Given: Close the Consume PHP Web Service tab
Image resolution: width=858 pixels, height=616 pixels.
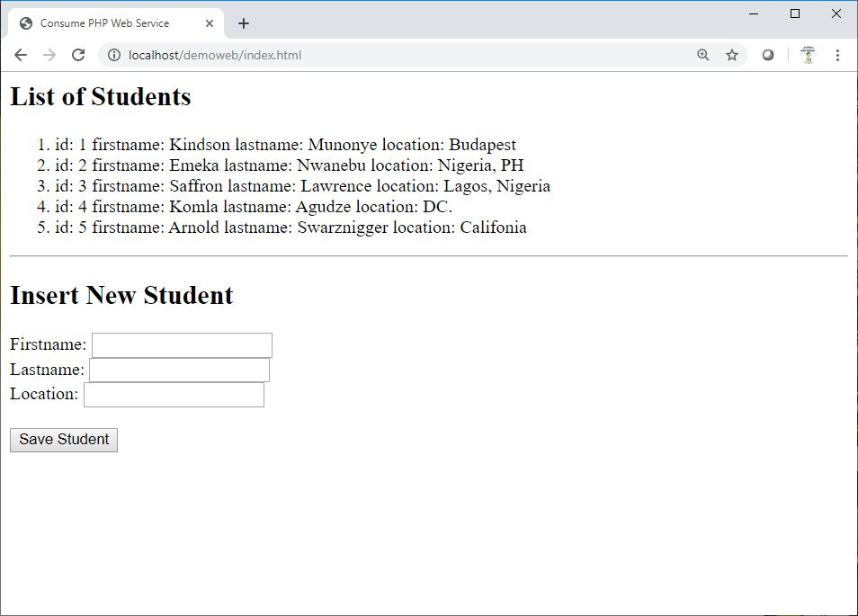Looking at the screenshot, I should (x=210, y=23).
